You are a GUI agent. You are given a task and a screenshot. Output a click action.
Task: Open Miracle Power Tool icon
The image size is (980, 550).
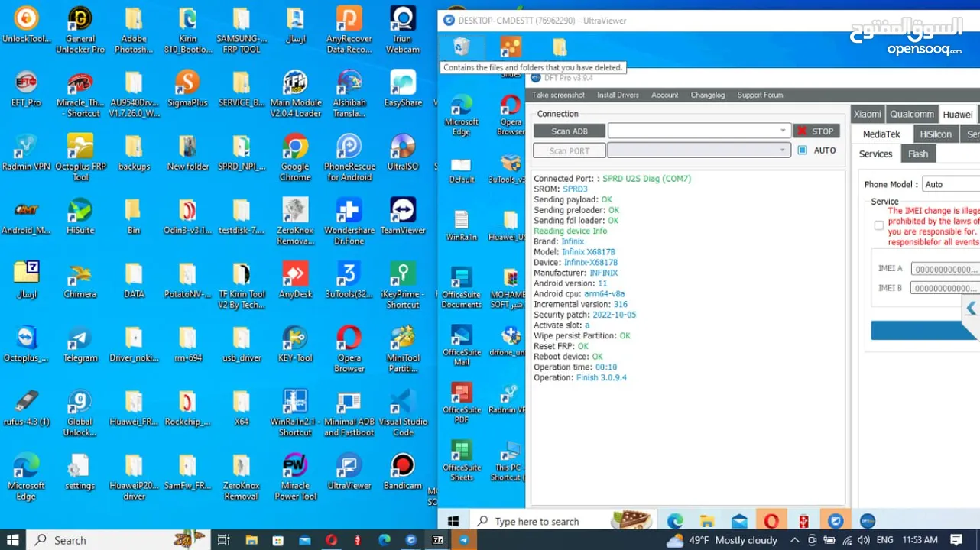coord(295,477)
